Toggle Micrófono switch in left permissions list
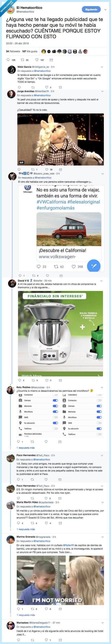The height and width of the screenshot is (644, 111). pyautogui.click(x=55, y=412)
